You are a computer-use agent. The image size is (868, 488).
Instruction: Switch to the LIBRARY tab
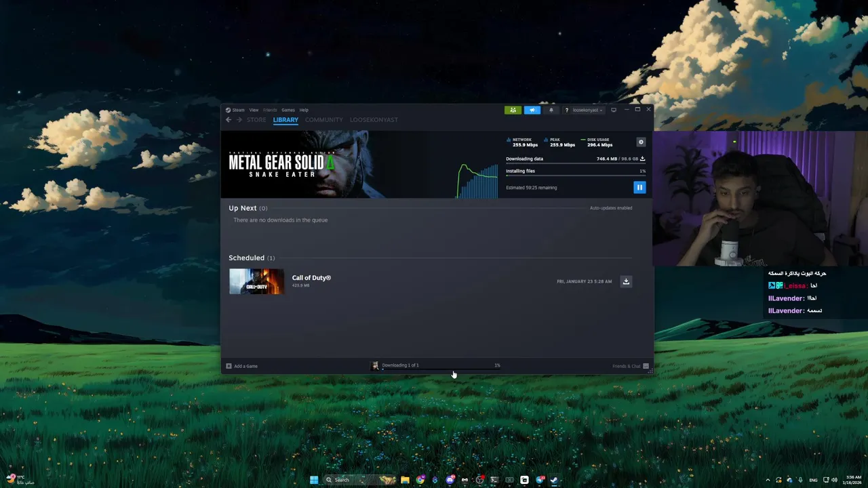pos(285,120)
